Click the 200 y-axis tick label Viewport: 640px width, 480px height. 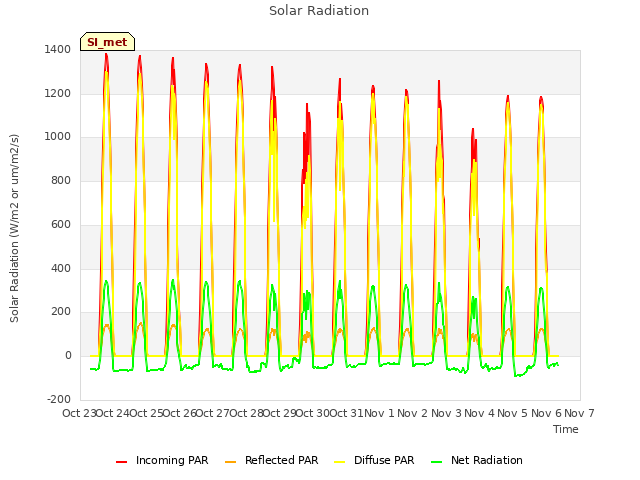[61, 311]
